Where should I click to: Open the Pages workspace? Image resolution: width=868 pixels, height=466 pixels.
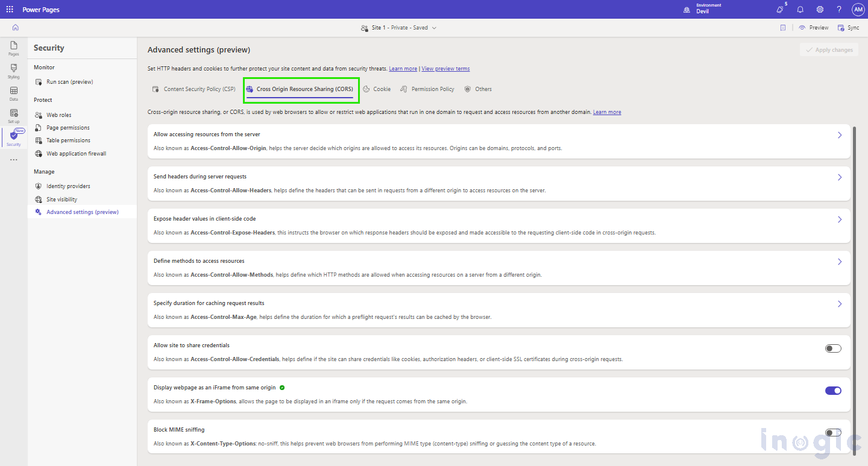click(x=14, y=48)
